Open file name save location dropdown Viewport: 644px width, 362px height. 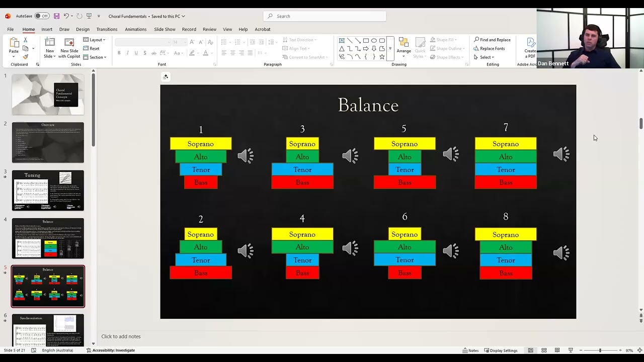(x=183, y=16)
